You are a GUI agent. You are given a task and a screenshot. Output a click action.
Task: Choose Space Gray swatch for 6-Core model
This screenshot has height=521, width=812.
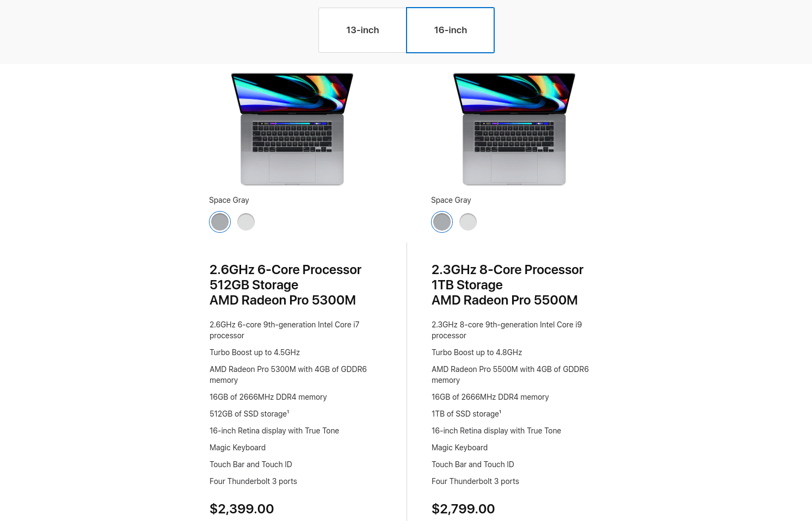pos(220,222)
